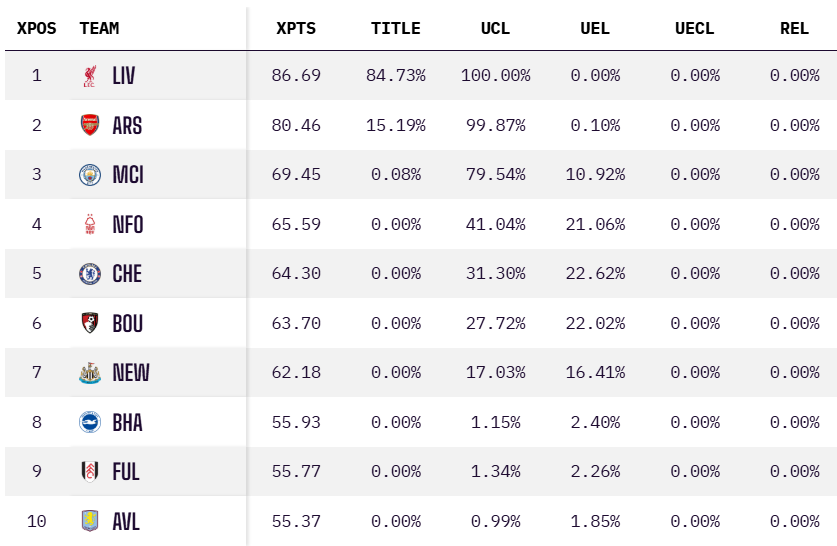Click Arsenal's 15.19% title chance cell

pyautogui.click(x=398, y=125)
